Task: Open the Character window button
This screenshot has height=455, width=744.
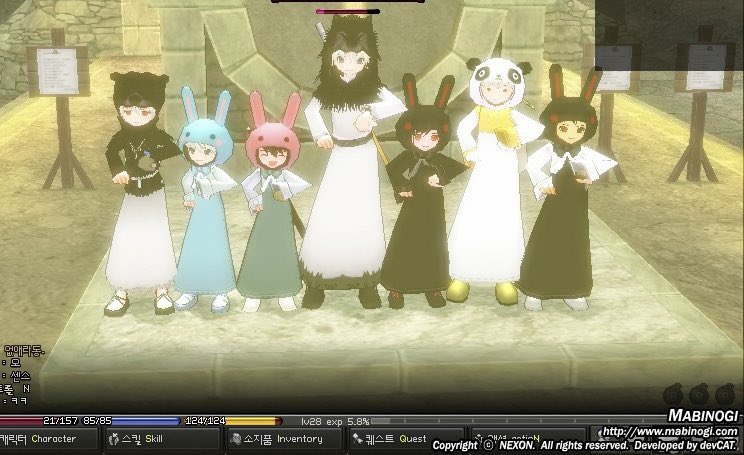Action: point(49,439)
